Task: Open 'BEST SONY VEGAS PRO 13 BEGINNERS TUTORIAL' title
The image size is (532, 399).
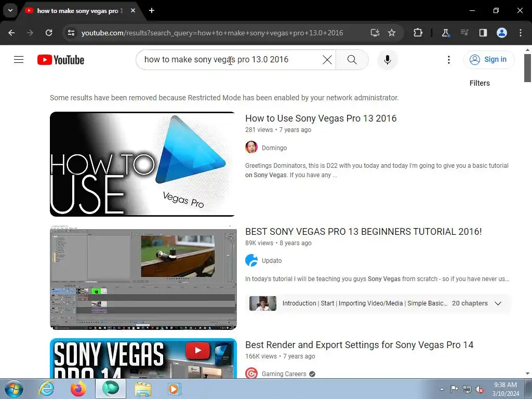Action: (x=363, y=232)
